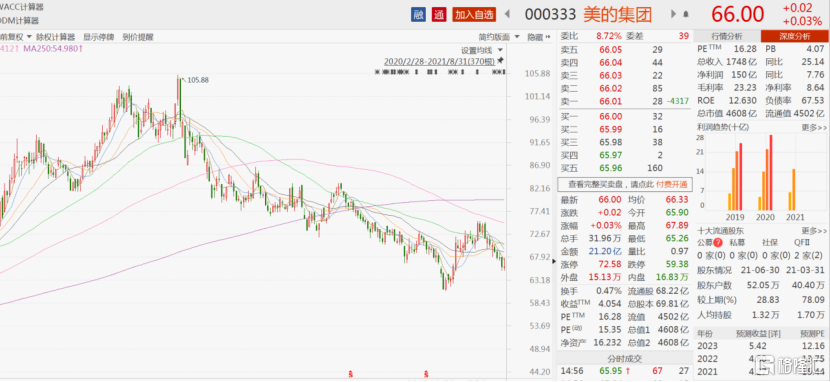
Task: Click the 14:56 trade tick row
Action: pyautogui.click(x=625, y=371)
